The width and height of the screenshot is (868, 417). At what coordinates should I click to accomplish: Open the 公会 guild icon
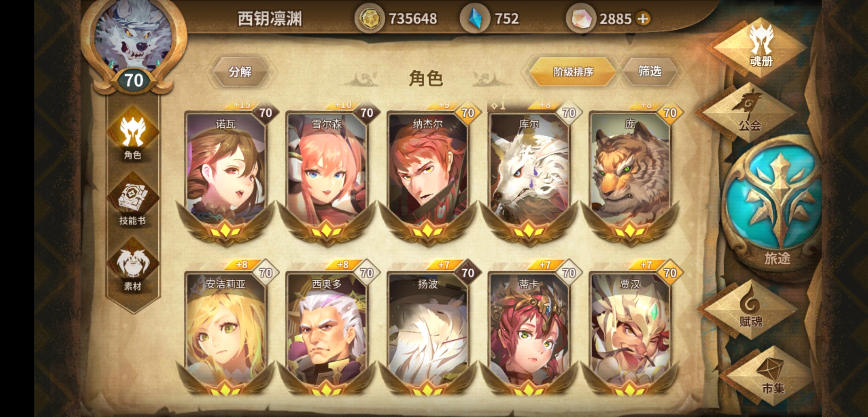pos(749,113)
